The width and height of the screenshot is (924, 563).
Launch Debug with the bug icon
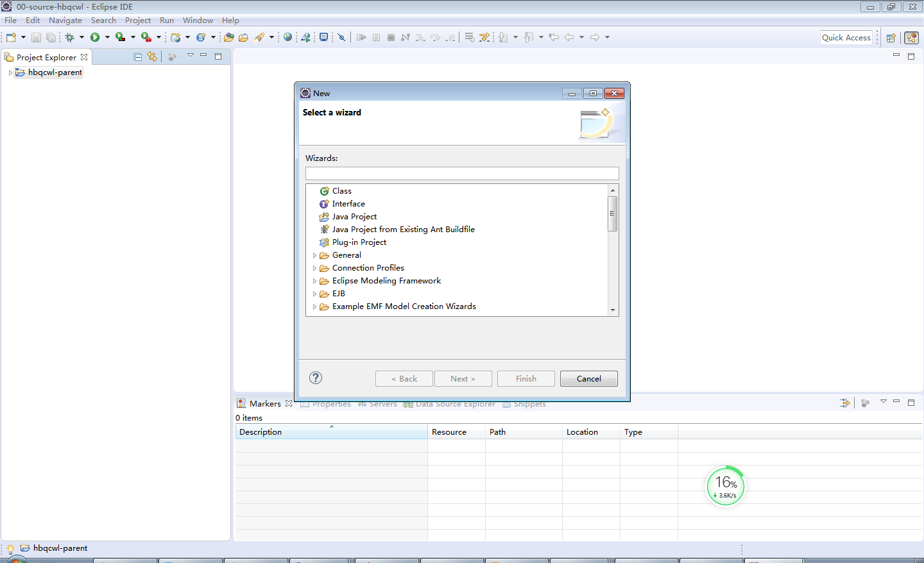(70, 37)
